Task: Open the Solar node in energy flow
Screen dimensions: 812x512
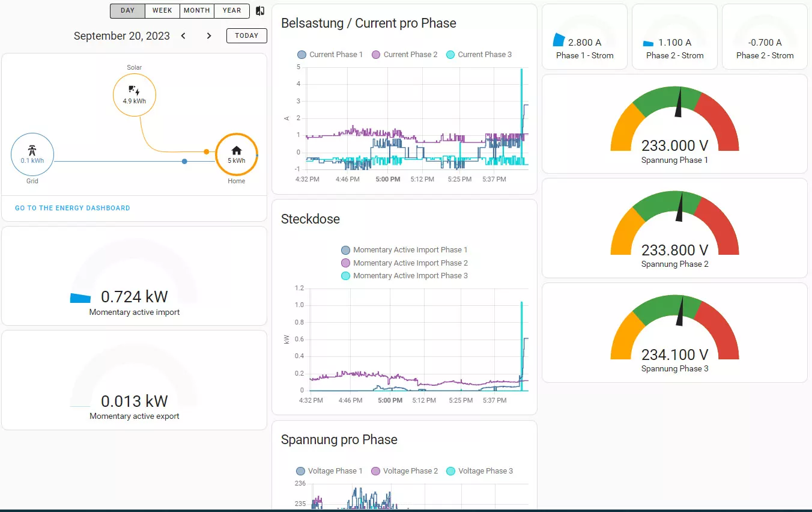Action: click(x=135, y=94)
